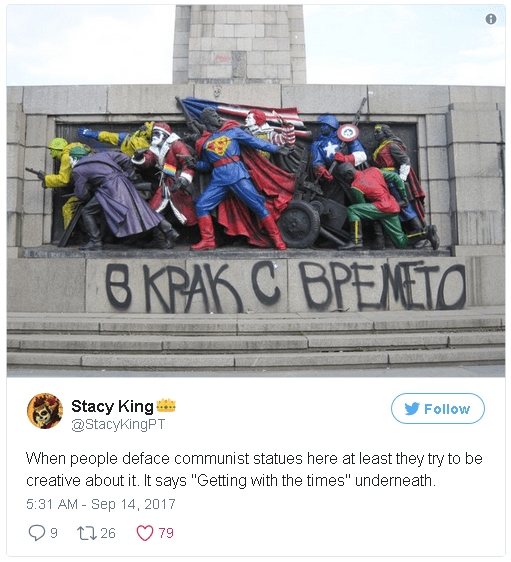Viewport: 511px width, 562px height.
Task: Retweet using the arrows icon
Action: point(87,533)
